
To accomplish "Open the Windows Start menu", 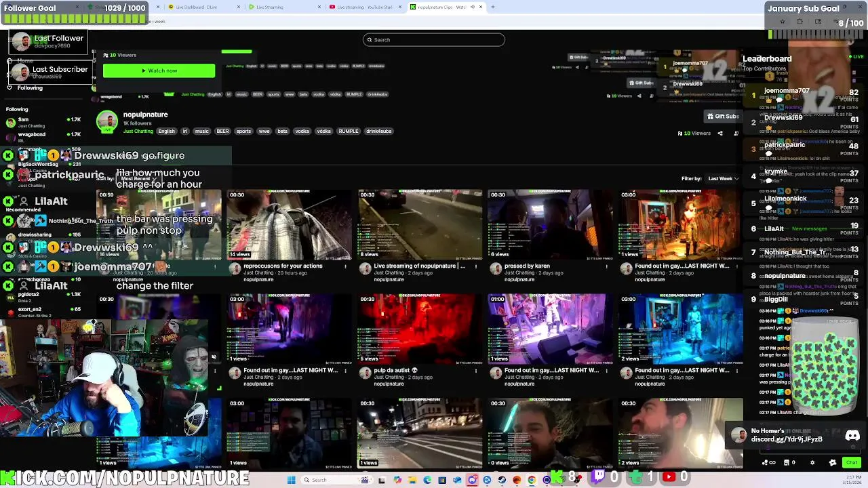I will coord(291,480).
